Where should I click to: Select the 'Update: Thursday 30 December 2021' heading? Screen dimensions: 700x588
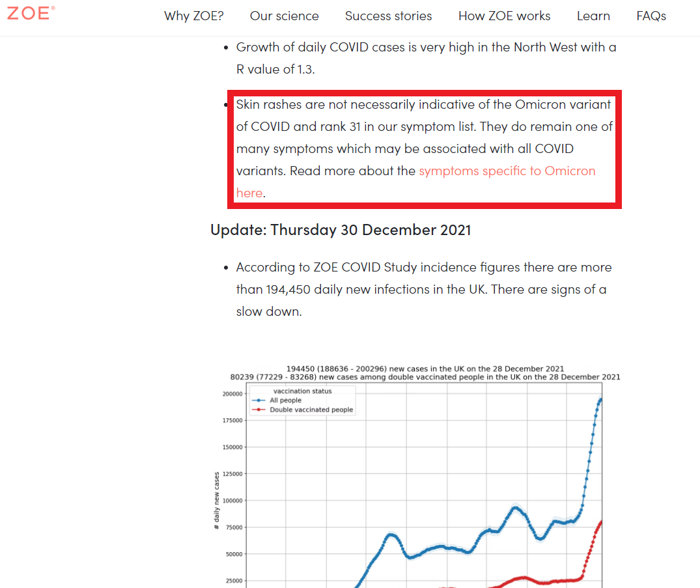341,229
